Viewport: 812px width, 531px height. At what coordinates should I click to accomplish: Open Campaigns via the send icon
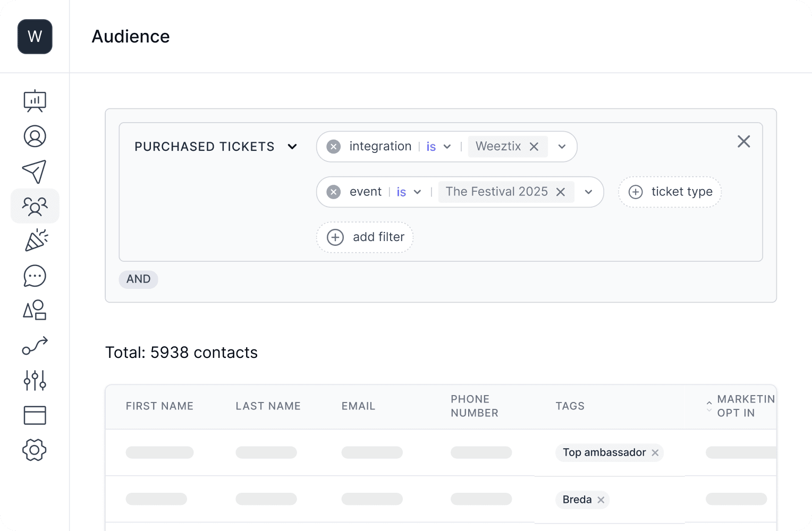35,171
